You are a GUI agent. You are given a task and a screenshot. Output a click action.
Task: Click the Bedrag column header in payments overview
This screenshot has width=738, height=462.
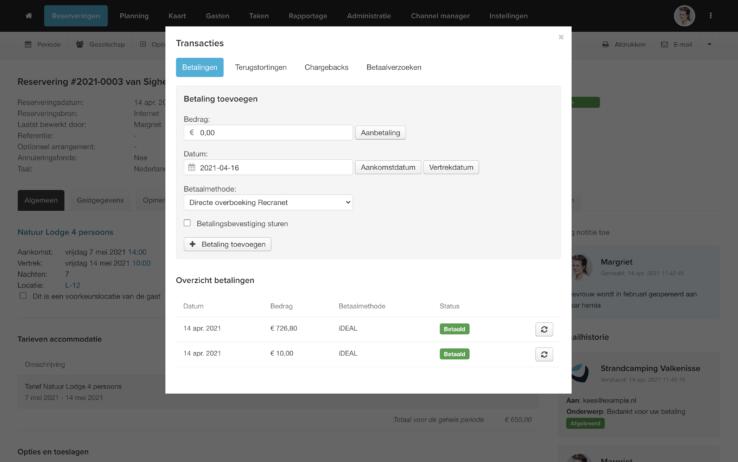coord(281,306)
